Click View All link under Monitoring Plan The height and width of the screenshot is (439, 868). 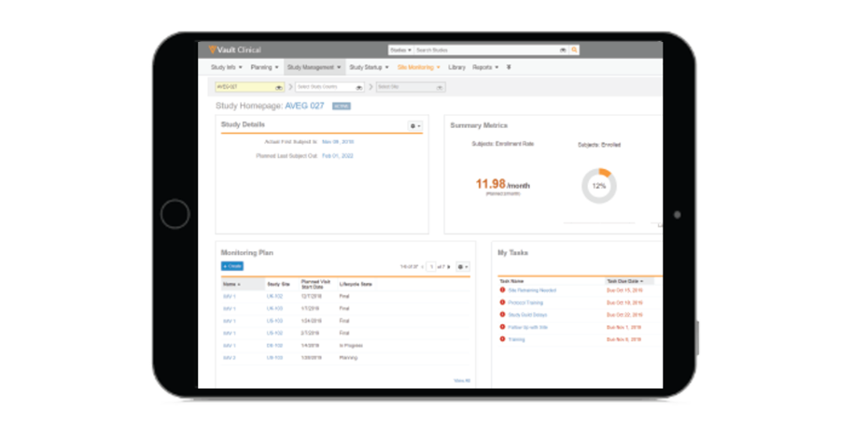click(461, 380)
